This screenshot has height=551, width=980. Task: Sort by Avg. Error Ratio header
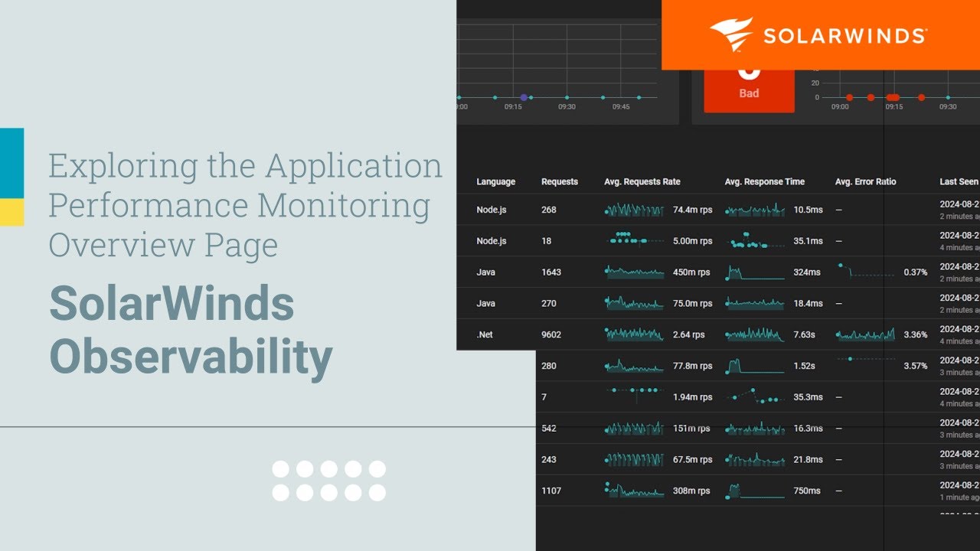(x=866, y=181)
